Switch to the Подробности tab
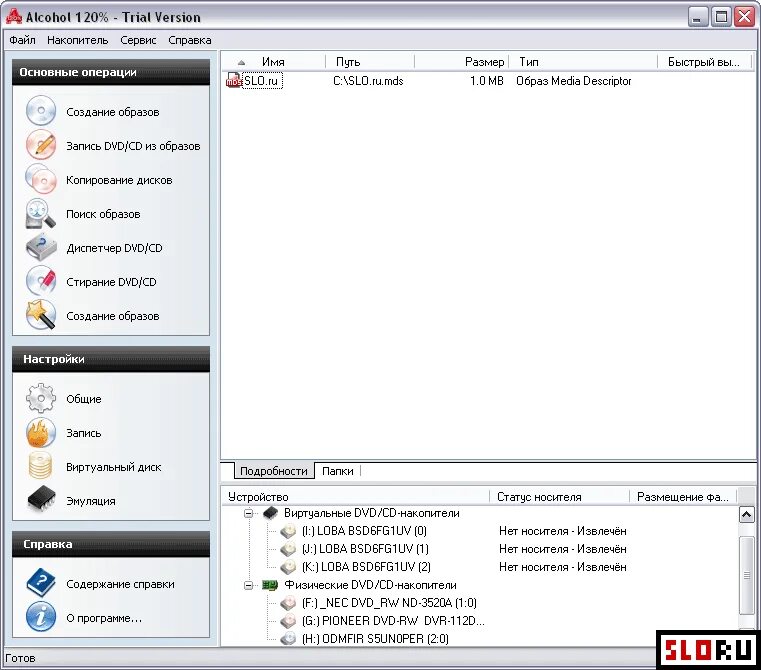Screen dimensions: 761x670 tap(274, 470)
